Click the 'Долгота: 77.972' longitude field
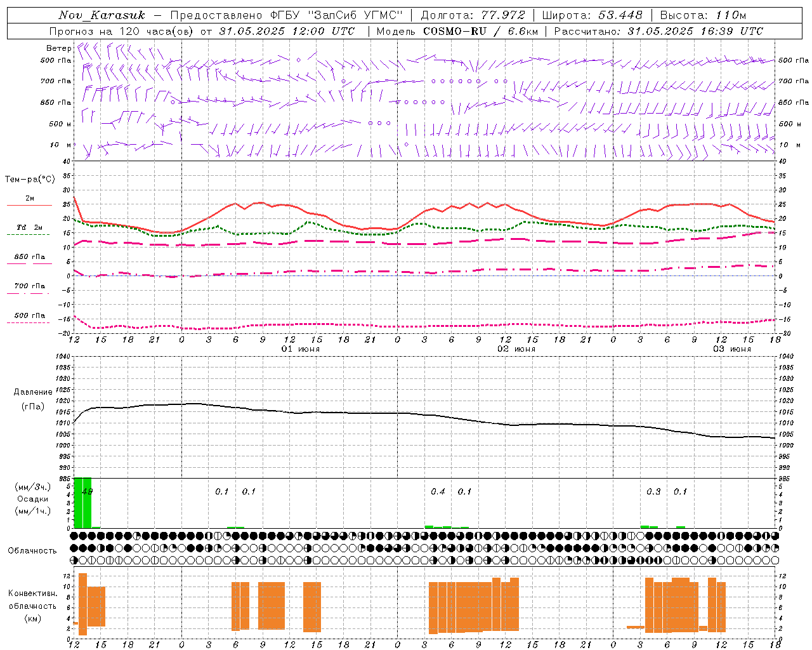Screen dimensions: 812x650 tap(473, 15)
